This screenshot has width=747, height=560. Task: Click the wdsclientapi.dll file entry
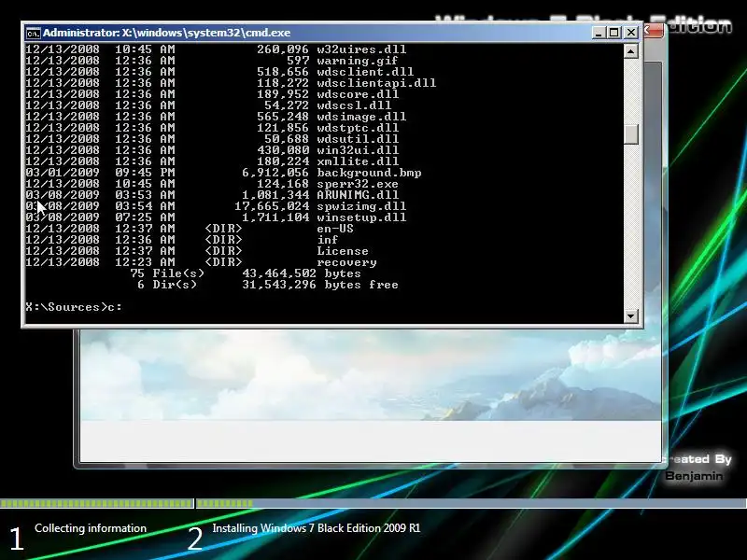(376, 83)
